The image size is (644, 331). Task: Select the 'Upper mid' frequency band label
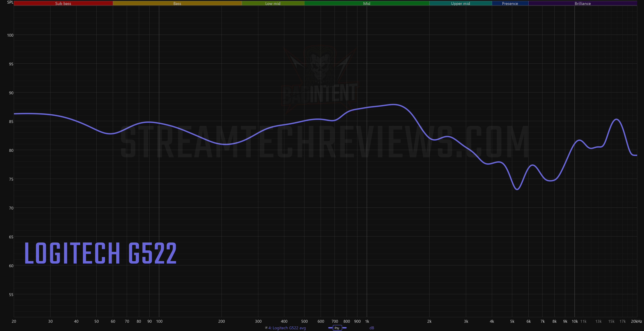click(x=460, y=3)
